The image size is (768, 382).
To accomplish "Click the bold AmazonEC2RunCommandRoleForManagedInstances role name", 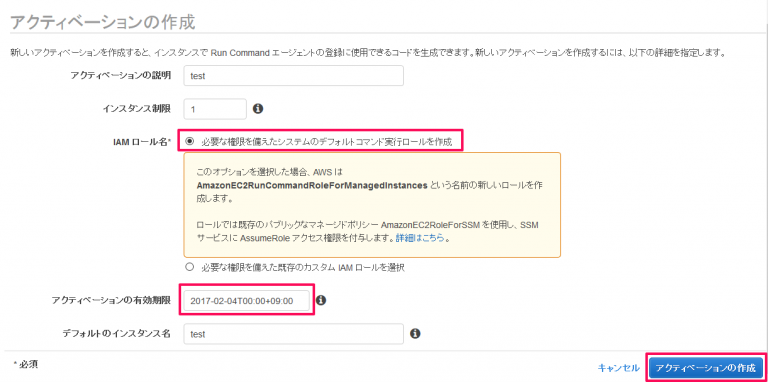I will [312, 186].
